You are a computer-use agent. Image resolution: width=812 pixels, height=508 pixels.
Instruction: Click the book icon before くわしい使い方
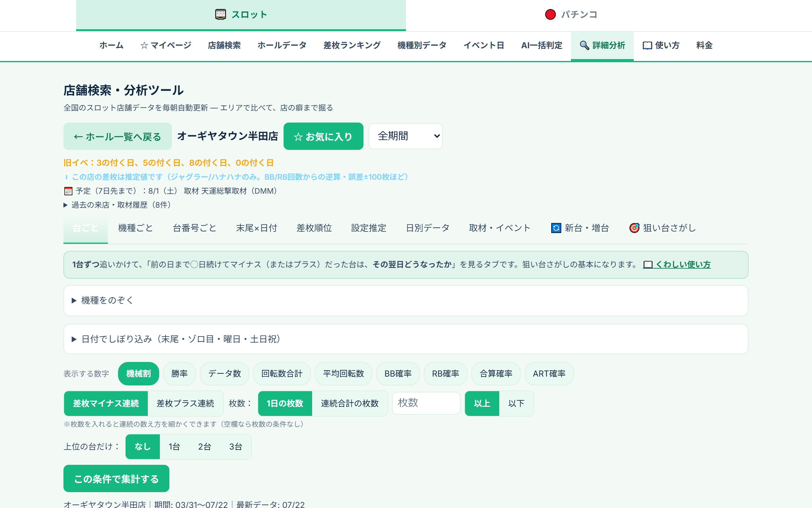click(648, 265)
